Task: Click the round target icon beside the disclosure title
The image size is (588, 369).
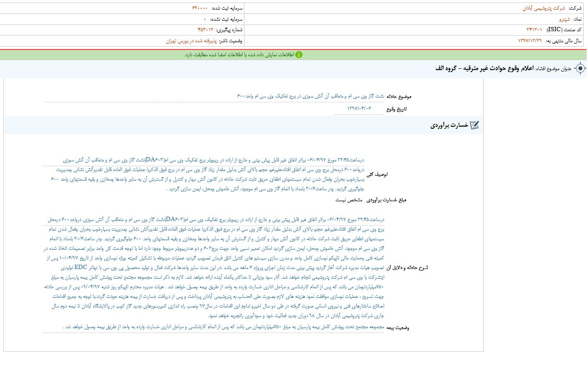Action: pos(580,68)
